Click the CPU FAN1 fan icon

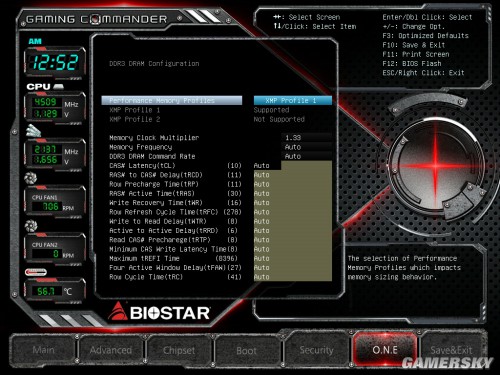(x=31, y=178)
